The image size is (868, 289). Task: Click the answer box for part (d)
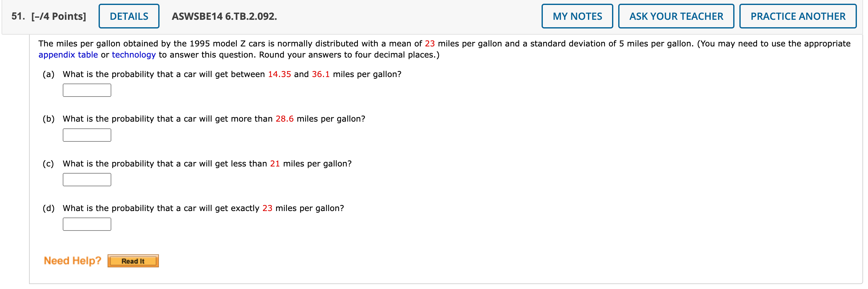point(87,224)
